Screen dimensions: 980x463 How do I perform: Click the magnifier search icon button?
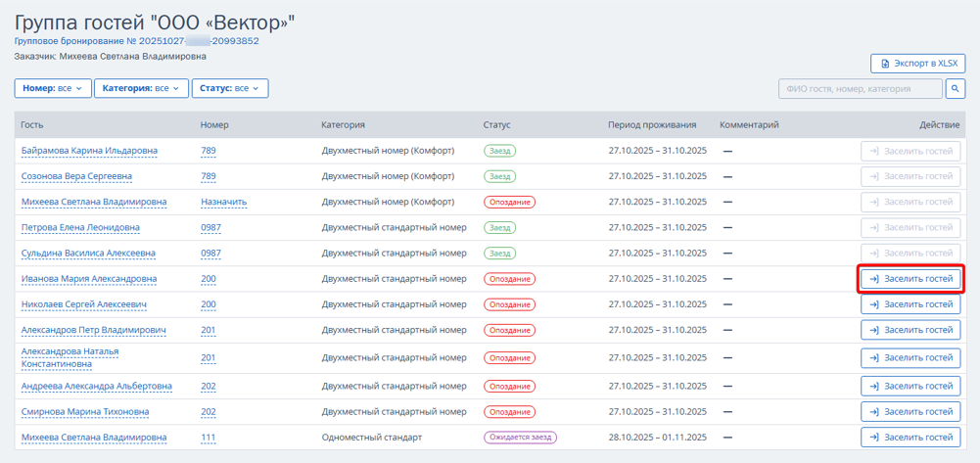[x=956, y=89]
